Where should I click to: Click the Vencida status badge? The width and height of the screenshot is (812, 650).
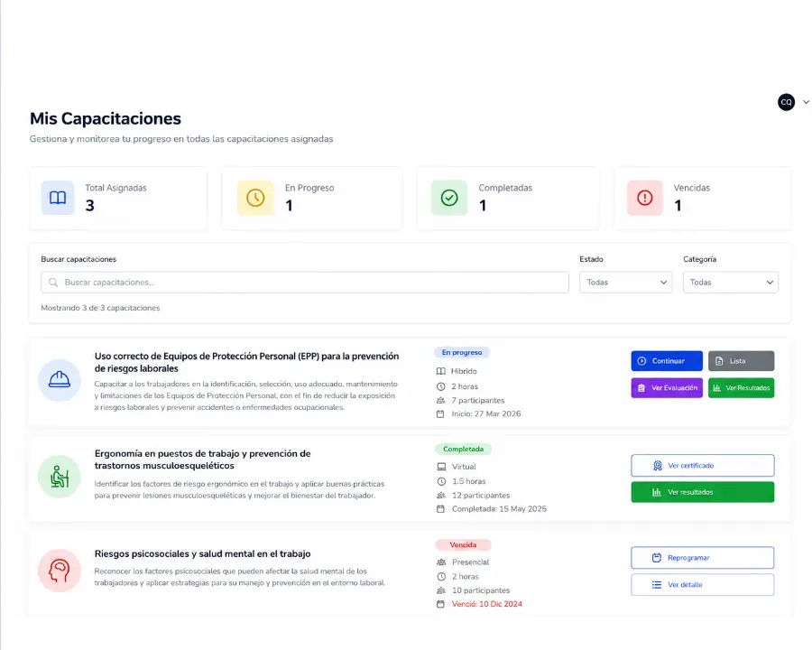pyautogui.click(x=463, y=544)
